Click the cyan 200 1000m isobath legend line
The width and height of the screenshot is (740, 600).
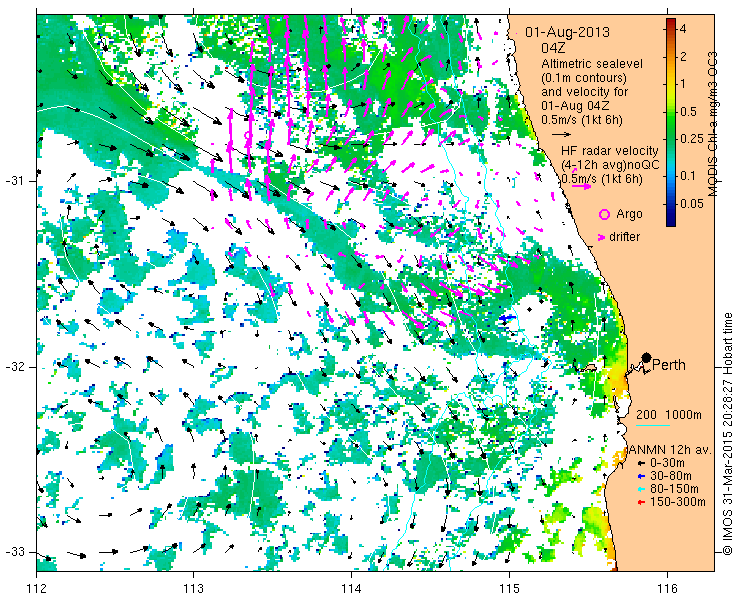point(653,425)
